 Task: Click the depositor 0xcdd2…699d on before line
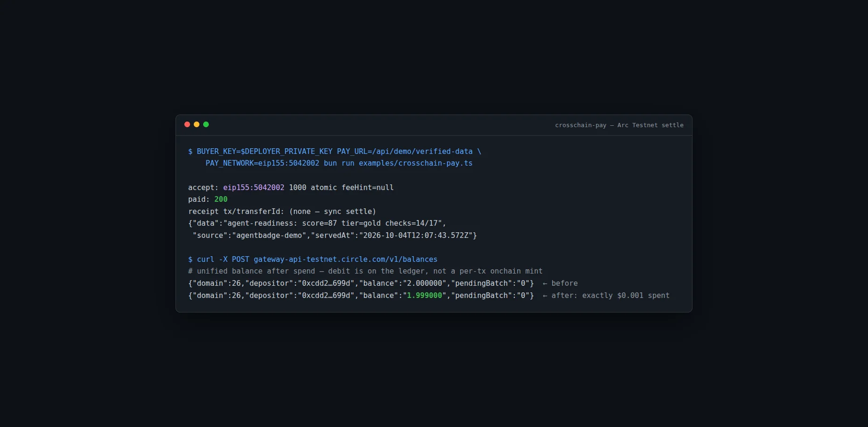(326, 283)
